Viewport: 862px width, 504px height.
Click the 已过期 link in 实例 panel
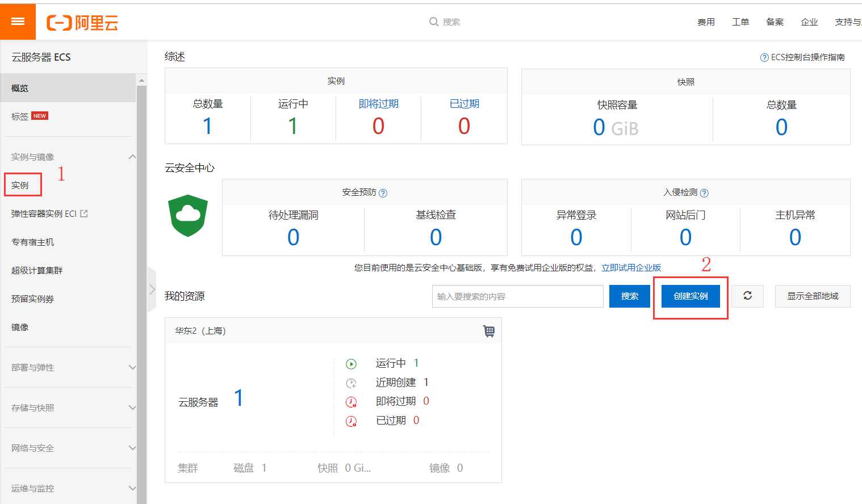point(464,104)
